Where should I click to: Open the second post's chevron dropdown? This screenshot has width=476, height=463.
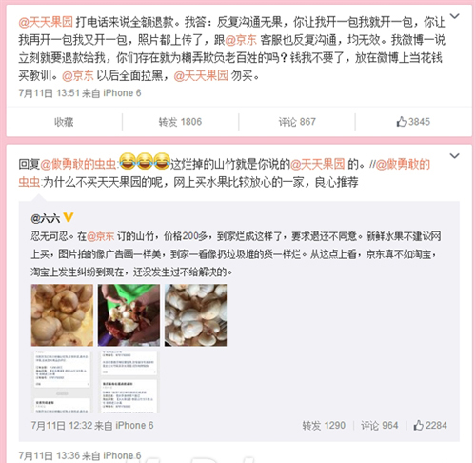click(455, 156)
